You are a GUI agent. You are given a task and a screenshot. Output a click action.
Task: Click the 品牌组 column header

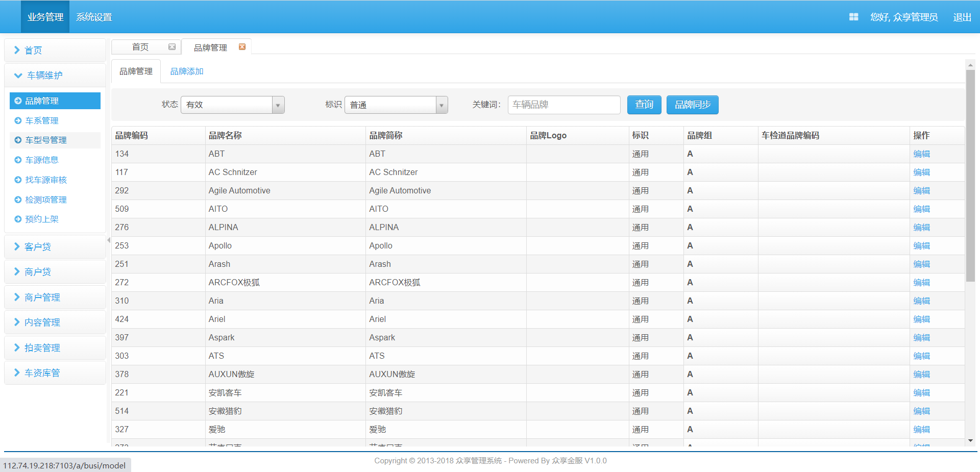click(x=721, y=136)
